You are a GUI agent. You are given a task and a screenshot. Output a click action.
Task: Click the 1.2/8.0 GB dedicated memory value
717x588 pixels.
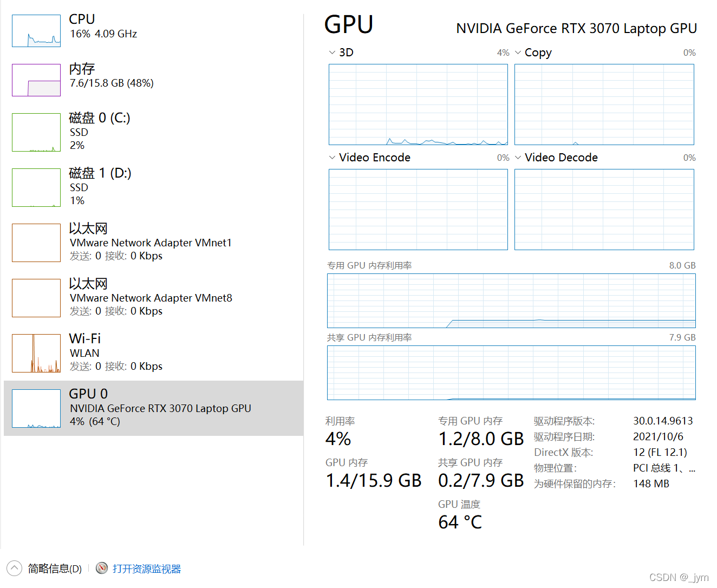[x=481, y=439]
